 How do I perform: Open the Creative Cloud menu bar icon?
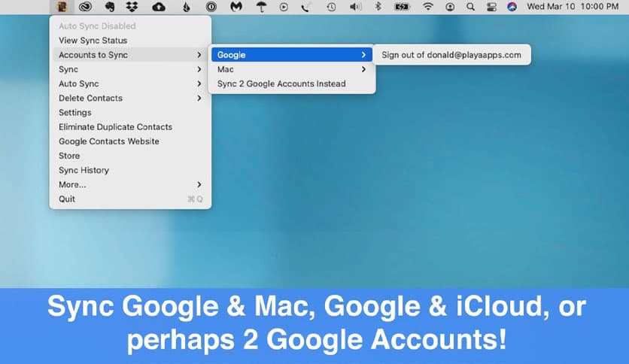85,7
